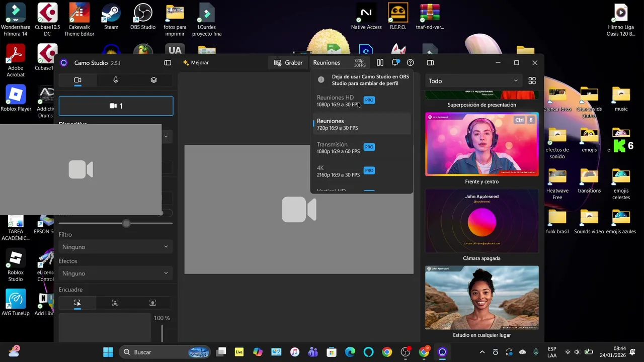Choose the Estudio en cualquier lugar template
The height and width of the screenshot is (362, 644).
(x=482, y=298)
